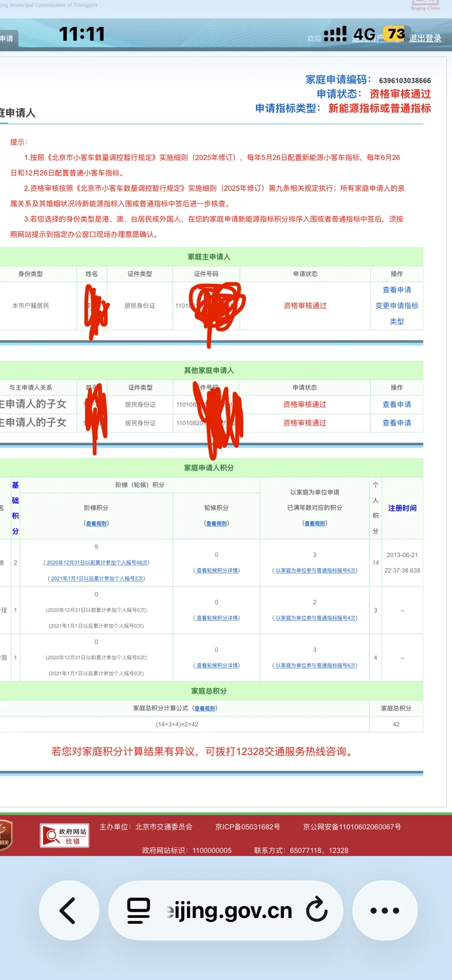Tap the page format icon in address bar
This screenshot has height=980, width=452.
tap(138, 910)
